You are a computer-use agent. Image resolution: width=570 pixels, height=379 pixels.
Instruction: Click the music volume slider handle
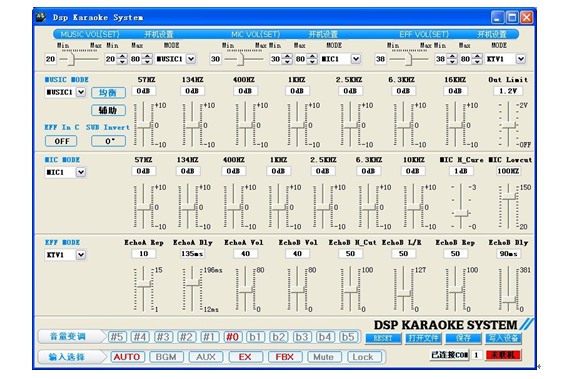72,59
